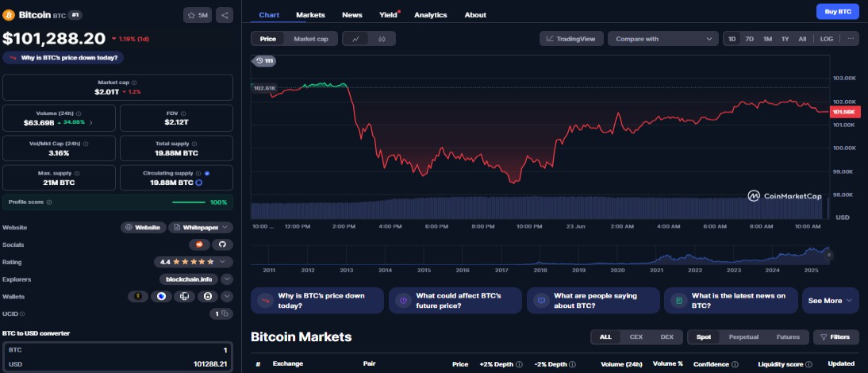The width and height of the screenshot is (868, 373).
Task: Switch to the candlestick chart icon
Action: tap(382, 39)
